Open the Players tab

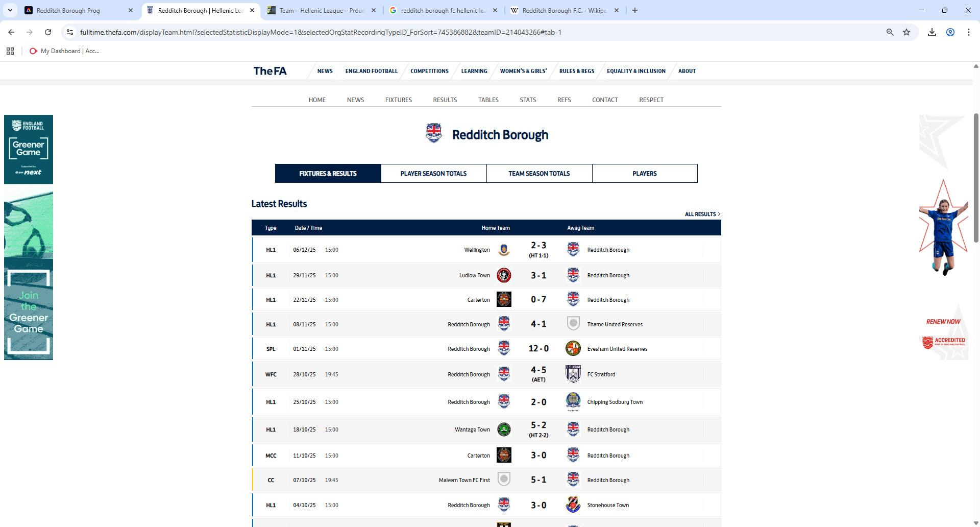(645, 174)
